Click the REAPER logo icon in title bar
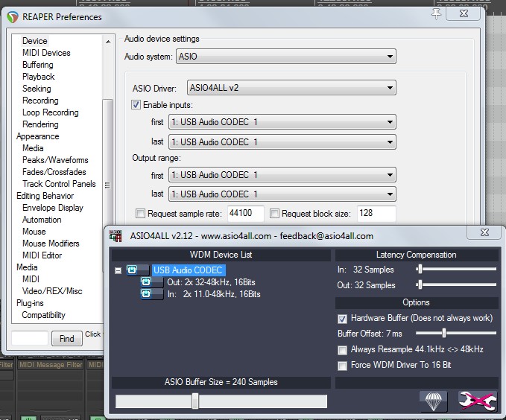The width and height of the screenshot is (506, 420). [x=12, y=17]
